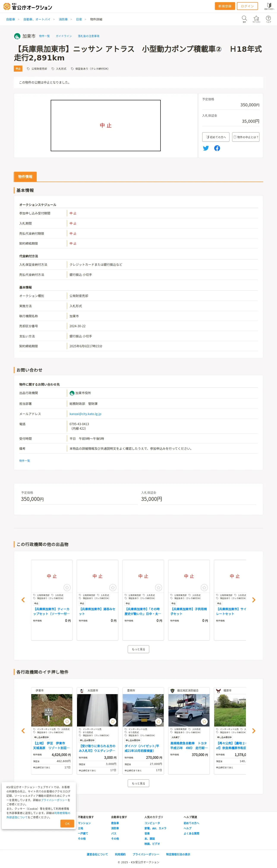This screenshot has height=868, width=277.
Task: Favorite the 高規格救急自動車 listing star
Action: pos(204,721)
